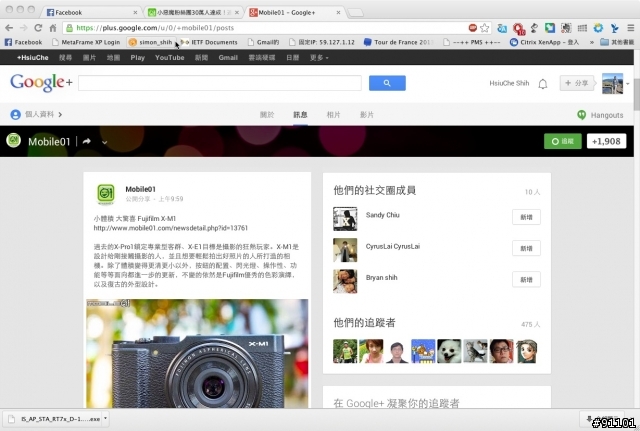
Task: Expand the 個人資料 navigation menu
Action: 37,114
